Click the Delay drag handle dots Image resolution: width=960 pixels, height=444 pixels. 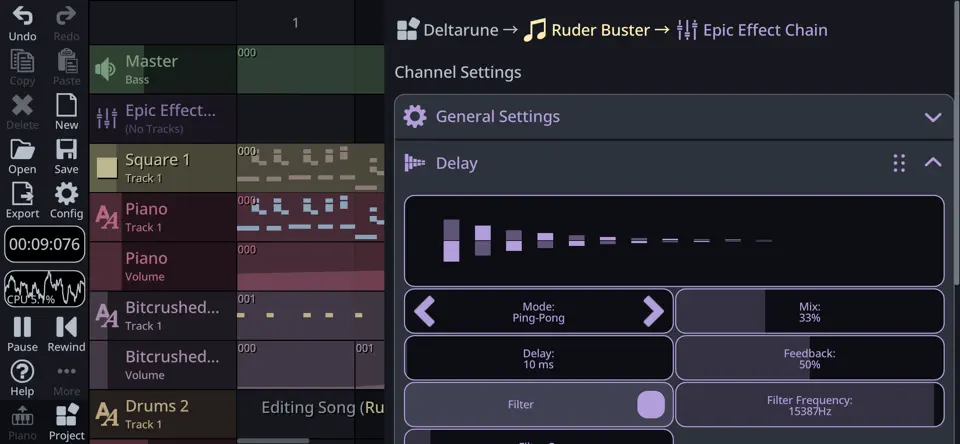pos(899,163)
